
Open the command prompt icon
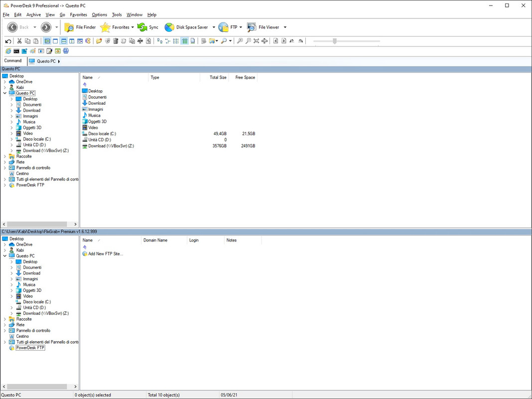16,51
